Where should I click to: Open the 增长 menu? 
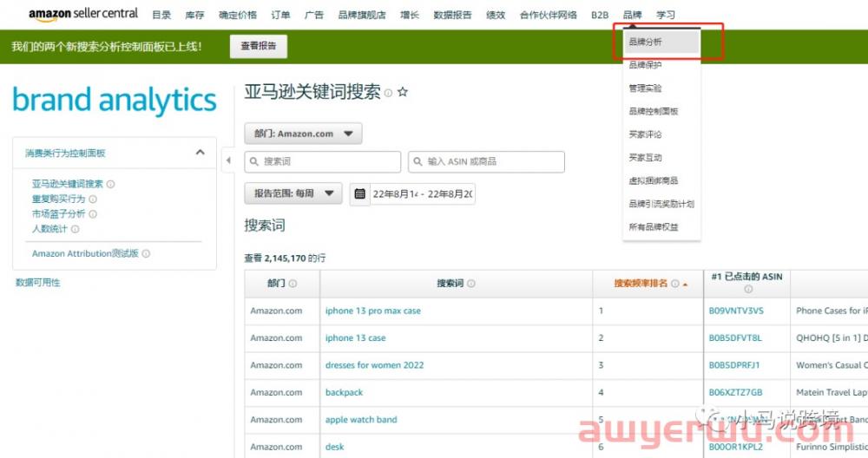pyautogui.click(x=410, y=15)
